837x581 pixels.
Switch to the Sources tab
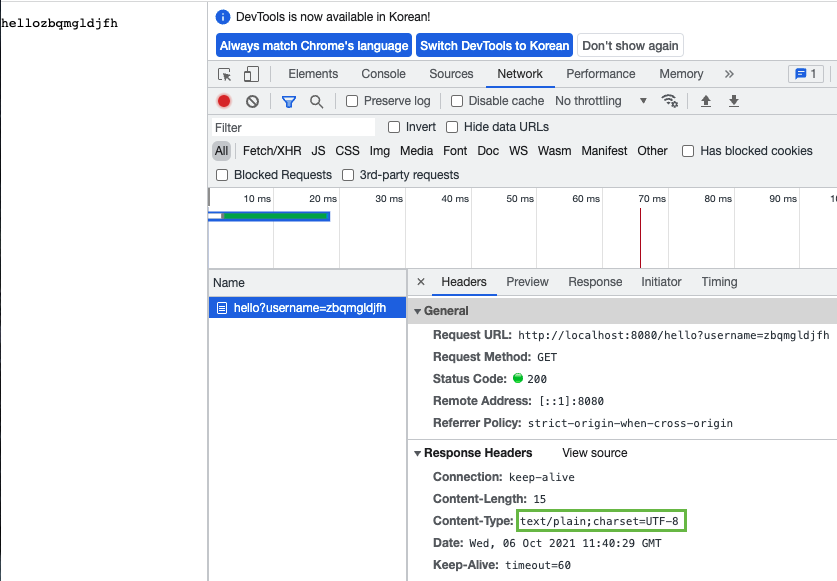tap(451, 74)
